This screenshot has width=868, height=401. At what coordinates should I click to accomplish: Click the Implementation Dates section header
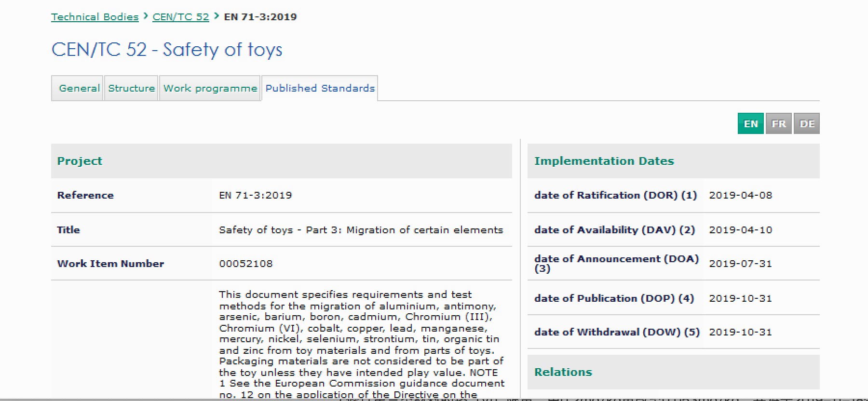tap(604, 161)
